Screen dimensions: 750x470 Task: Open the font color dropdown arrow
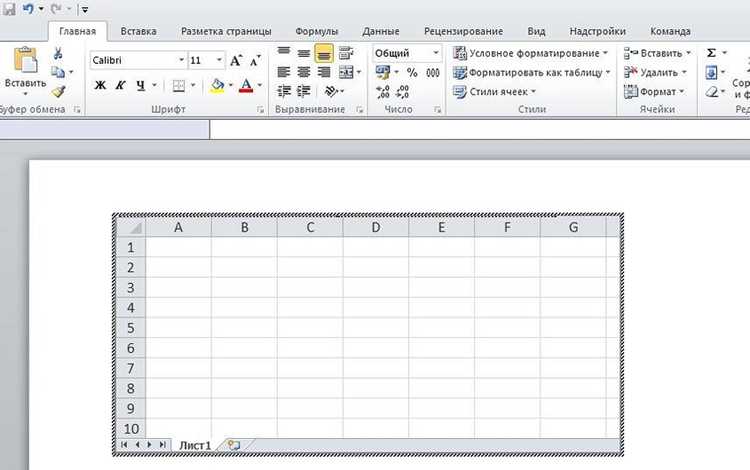coord(260,86)
